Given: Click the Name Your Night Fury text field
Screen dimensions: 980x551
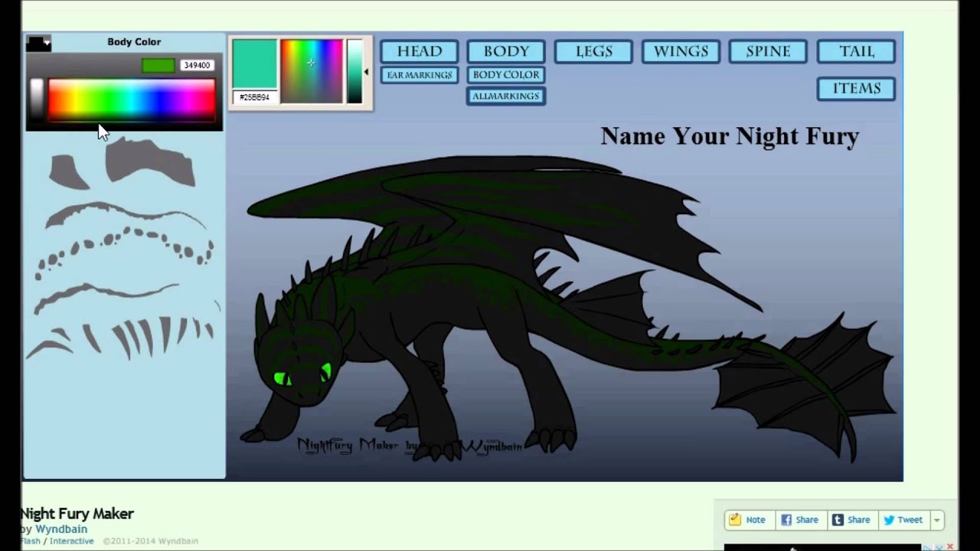Looking at the screenshot, I should (730, 136).
